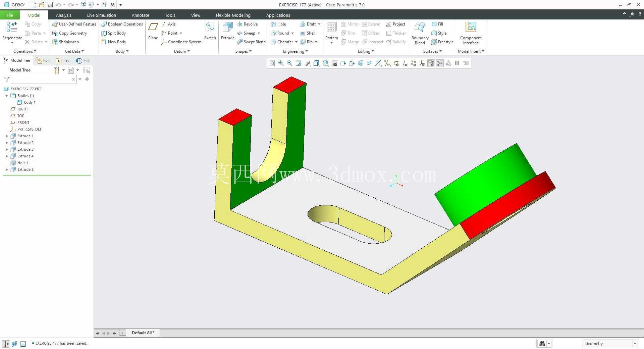Click the Hole tool
Screen dimensions: 644x349
coord(278,24)
